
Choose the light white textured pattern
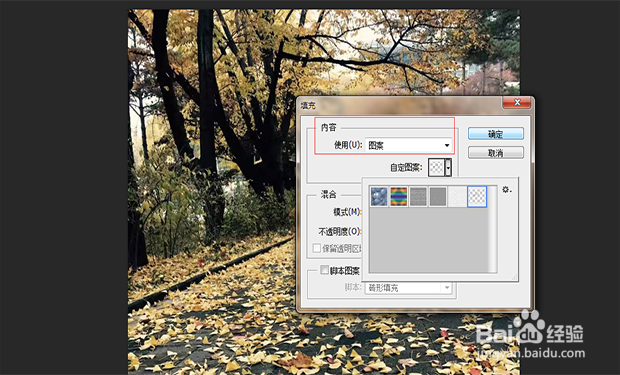pos(457,197)
